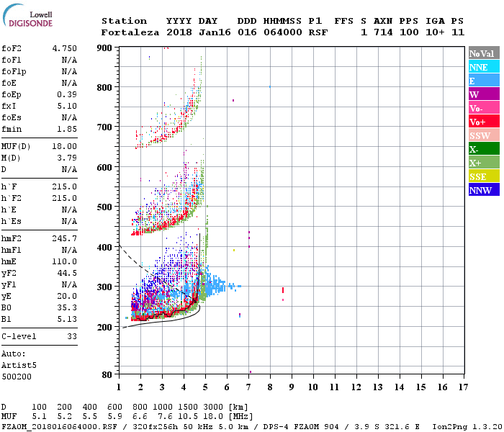
Task: Click the Artist5 auto-scaling label
Action: (x=19, y=365)
